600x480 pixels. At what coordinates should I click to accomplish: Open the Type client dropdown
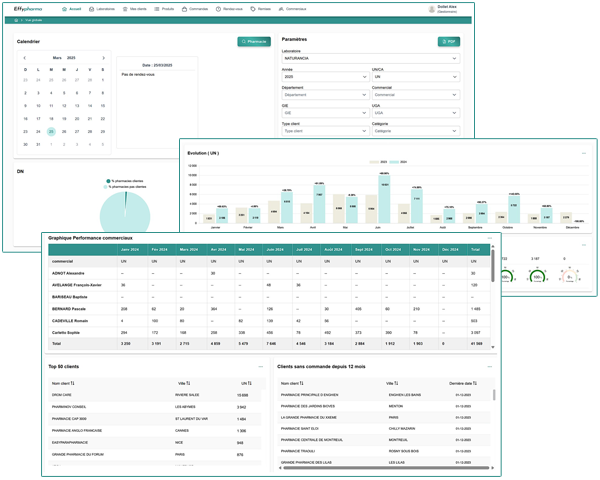pyautogui.click(x=325, y=130)
